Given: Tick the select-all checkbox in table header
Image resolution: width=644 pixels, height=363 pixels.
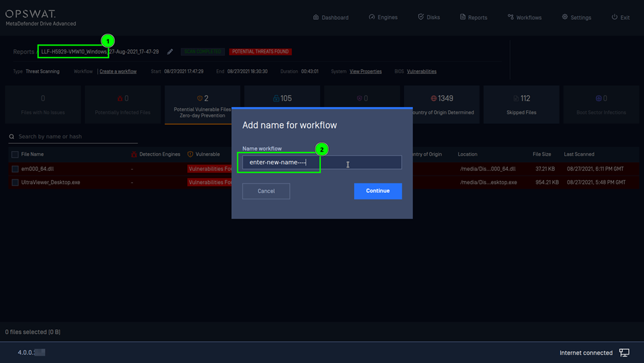Looking at the screenshot, I should [x=15, y=154].
